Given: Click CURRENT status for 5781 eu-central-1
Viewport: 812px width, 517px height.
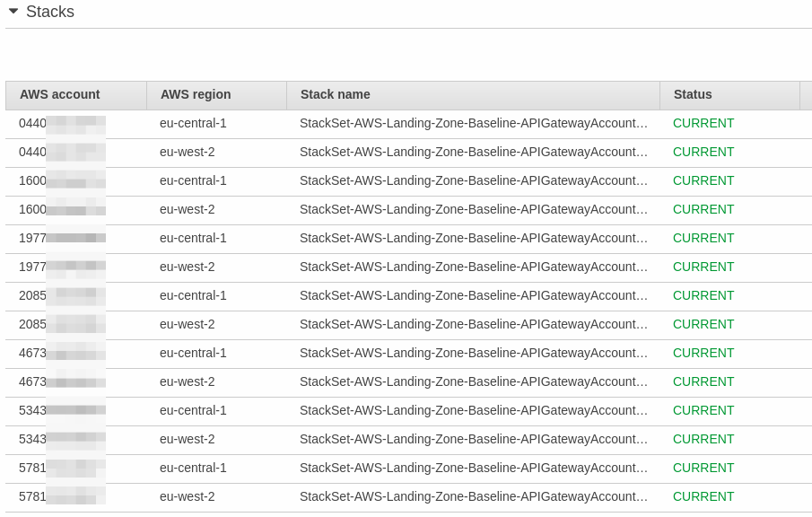Looking at the screenshot, I should [703, 468].
